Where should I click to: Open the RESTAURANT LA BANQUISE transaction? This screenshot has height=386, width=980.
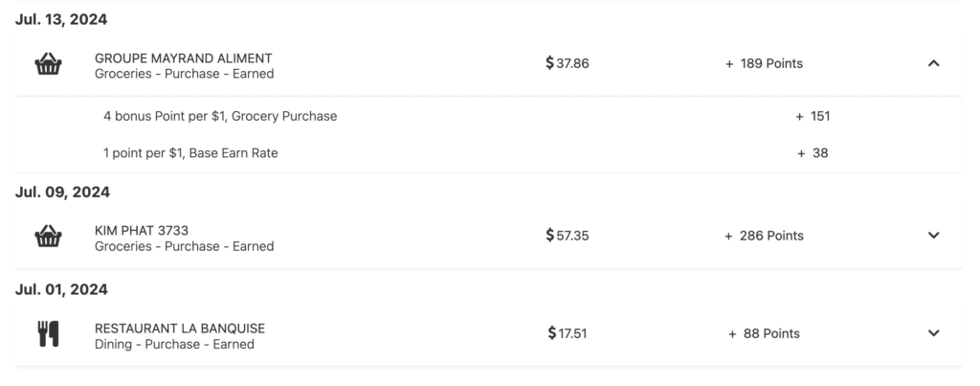(179, 328)
